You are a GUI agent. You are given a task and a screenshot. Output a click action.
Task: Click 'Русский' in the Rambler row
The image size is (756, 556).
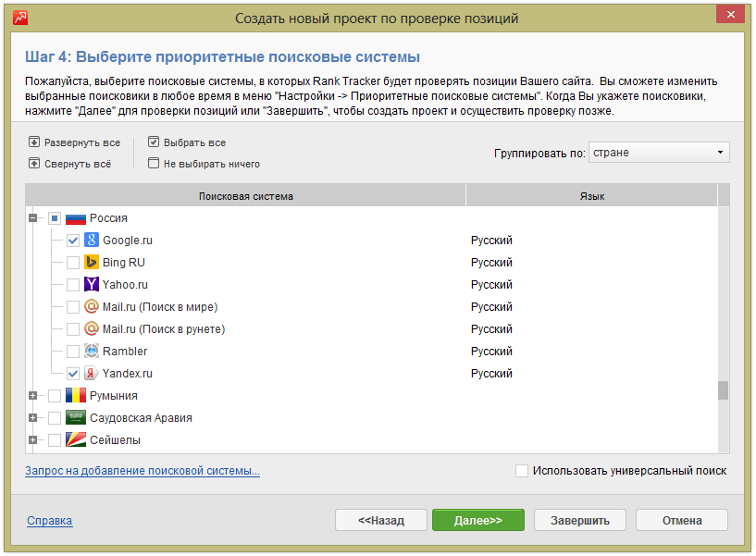click(x=491, y=351)
